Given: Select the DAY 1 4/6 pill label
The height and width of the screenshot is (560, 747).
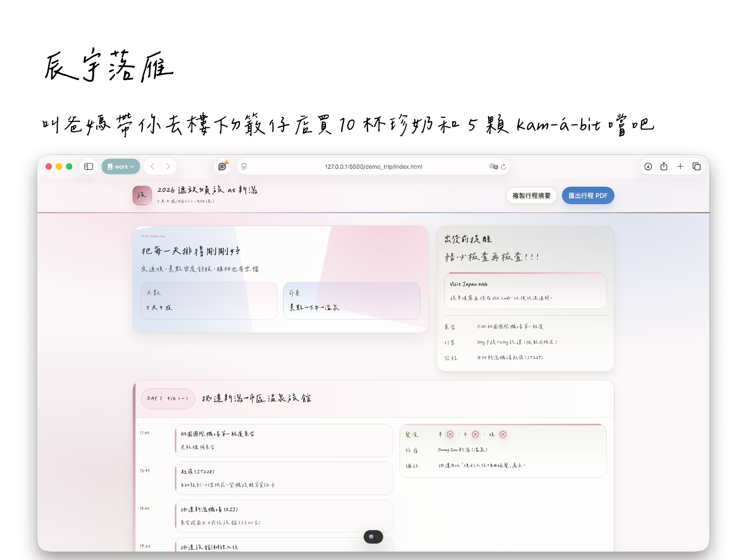Looking at the screenshot, I should point(167,399).
